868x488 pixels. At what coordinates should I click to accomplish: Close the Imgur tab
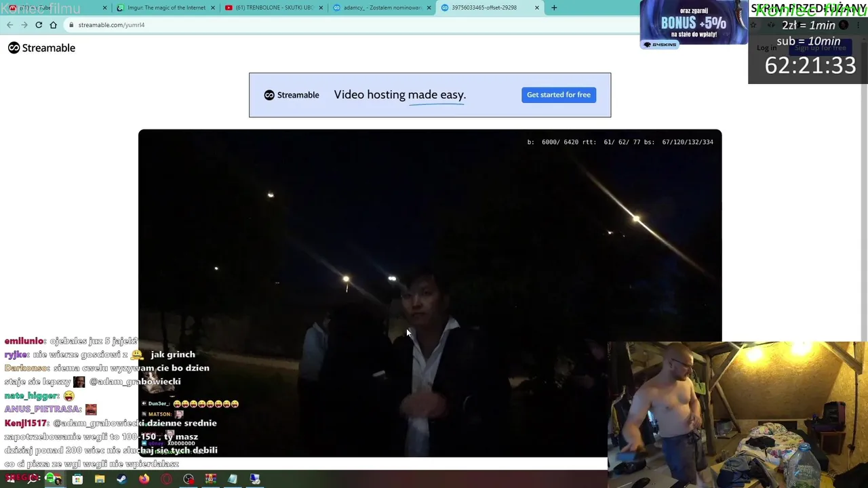213,7
